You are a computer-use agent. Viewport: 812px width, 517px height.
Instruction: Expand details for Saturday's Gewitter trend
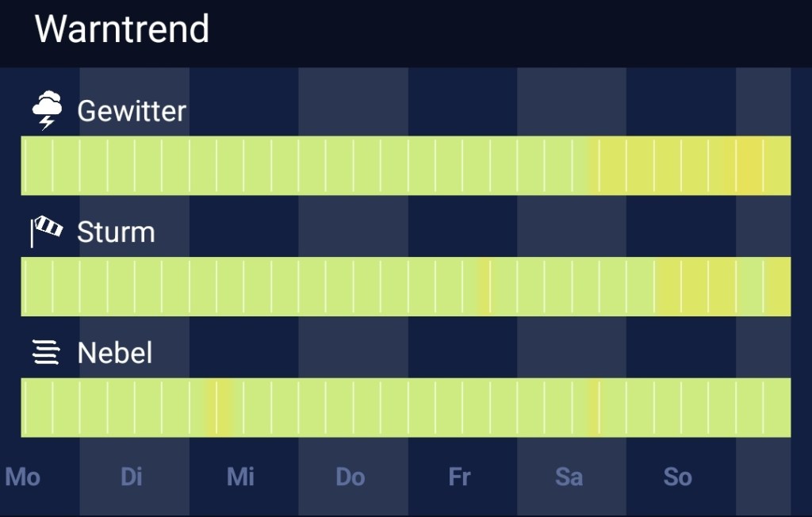(x=569, y=165)
